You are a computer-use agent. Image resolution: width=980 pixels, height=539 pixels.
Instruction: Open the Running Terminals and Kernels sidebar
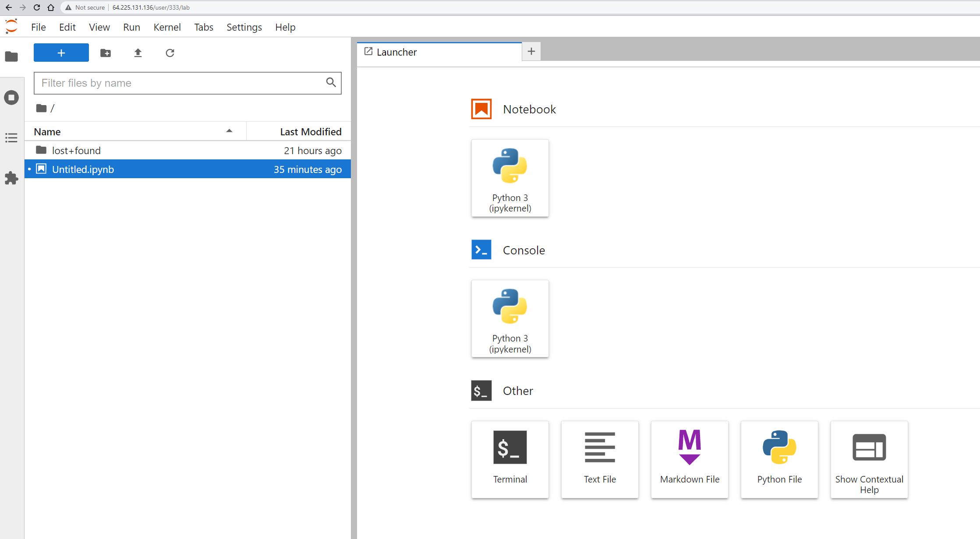click(11, 97)
